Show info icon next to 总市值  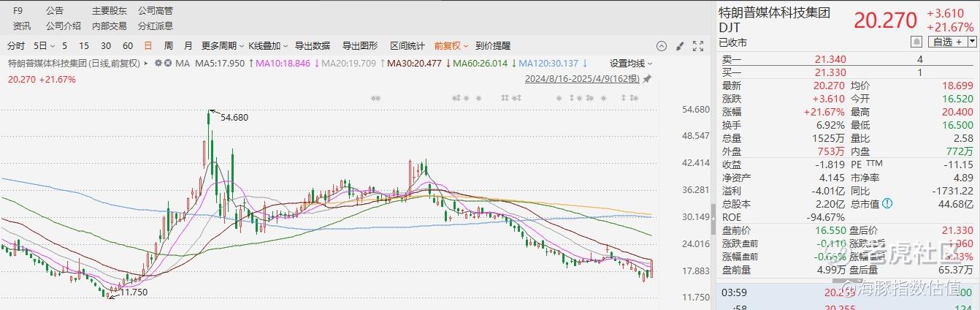point(887,204)
